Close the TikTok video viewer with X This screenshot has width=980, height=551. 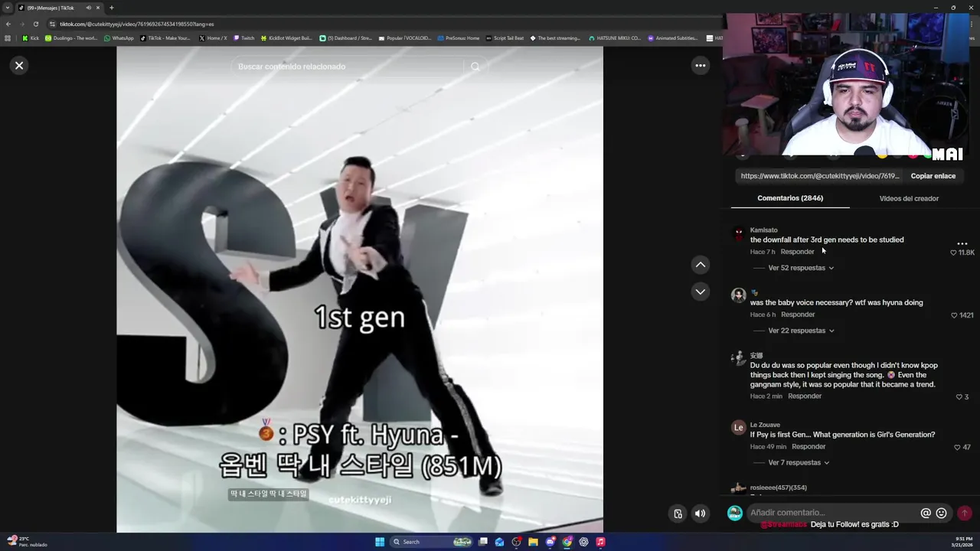pyautogui.click(x=19, y=65)
